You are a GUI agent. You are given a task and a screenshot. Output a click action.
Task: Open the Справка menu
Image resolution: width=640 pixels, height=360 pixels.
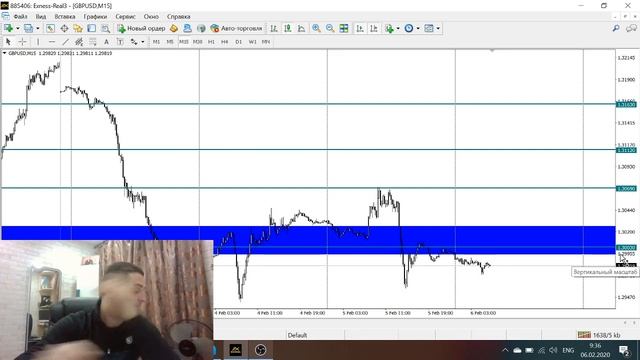point(178,17)
